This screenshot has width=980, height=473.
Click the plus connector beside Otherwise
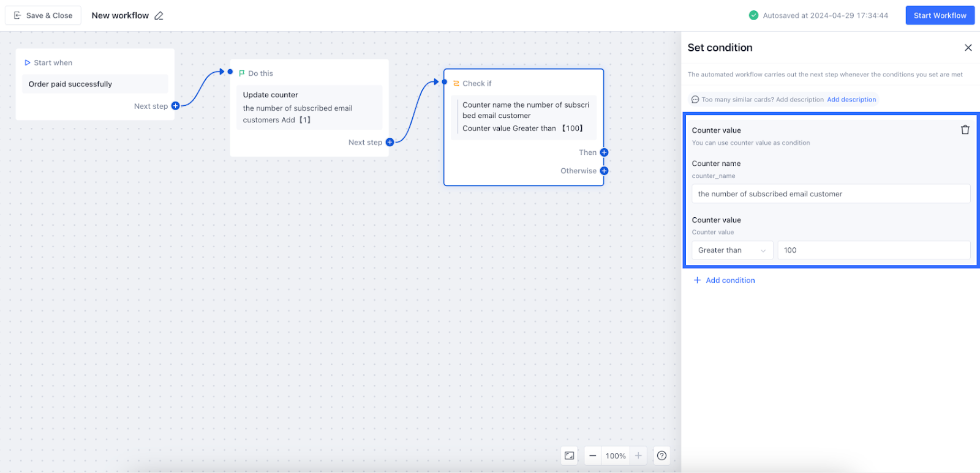[604, 171]
